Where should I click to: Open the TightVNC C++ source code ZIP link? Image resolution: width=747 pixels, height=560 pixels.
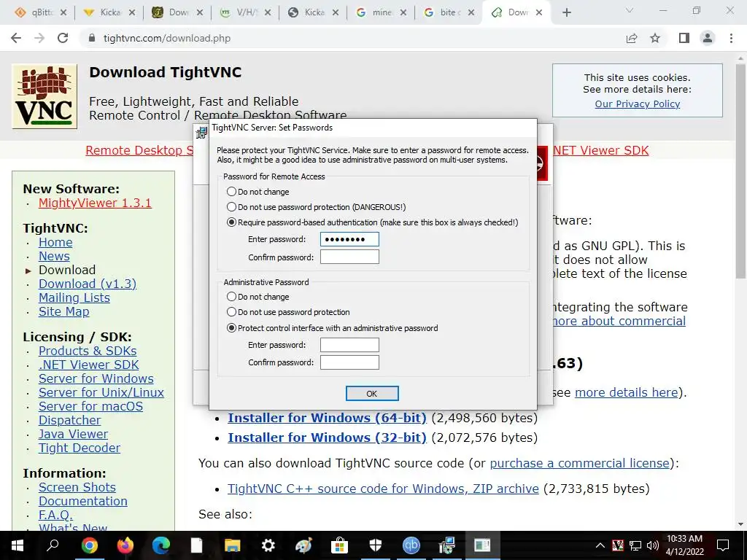383,489
